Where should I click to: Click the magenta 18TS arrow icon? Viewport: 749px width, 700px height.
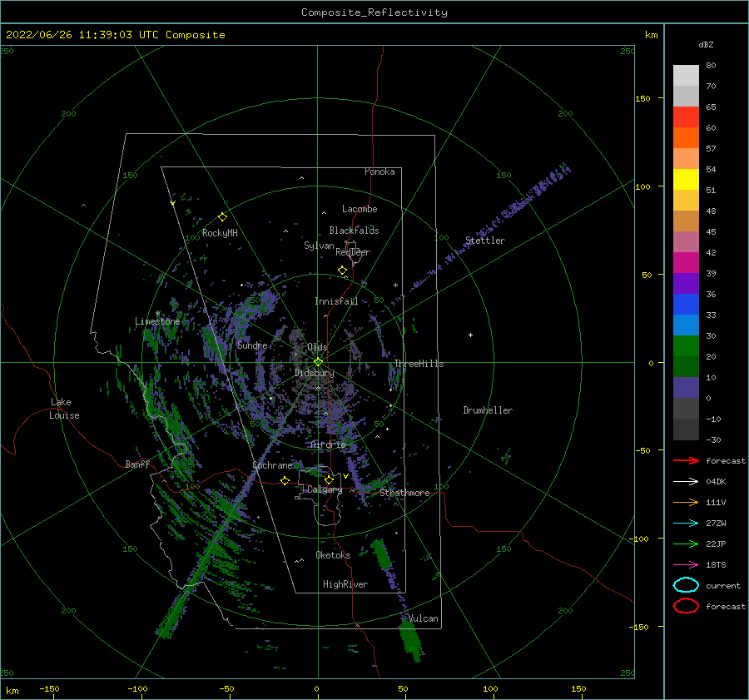point(686,565)
